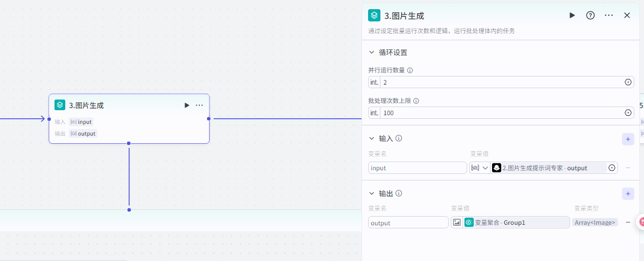Run the 3.图片生成 node on canvas
This screenshot has height=261, width=644.
click(x=187, y=105)
